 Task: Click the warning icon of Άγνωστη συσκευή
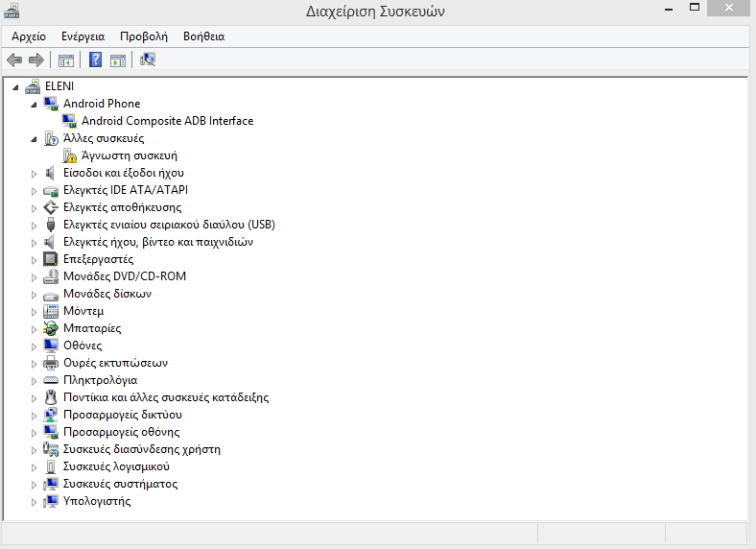(70, 155)
